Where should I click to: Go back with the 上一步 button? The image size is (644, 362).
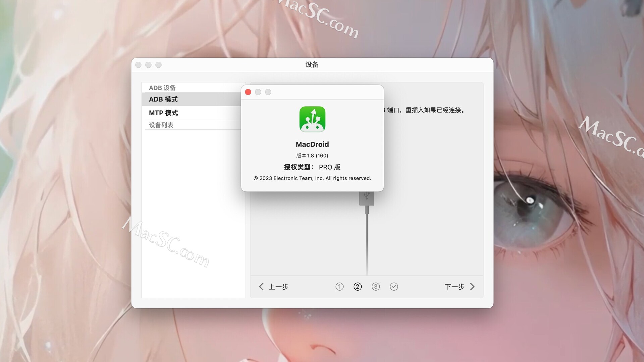[x=273, y=287]
